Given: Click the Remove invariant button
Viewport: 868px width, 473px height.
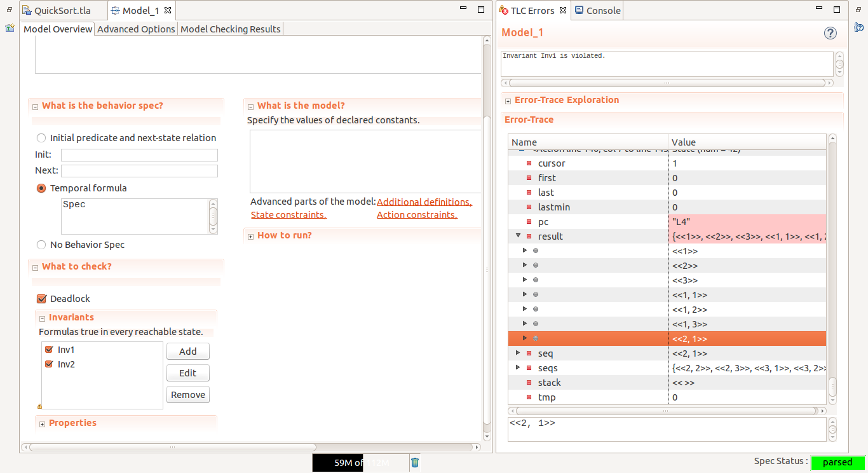Looking at the screenshot, I should point(188,395).
